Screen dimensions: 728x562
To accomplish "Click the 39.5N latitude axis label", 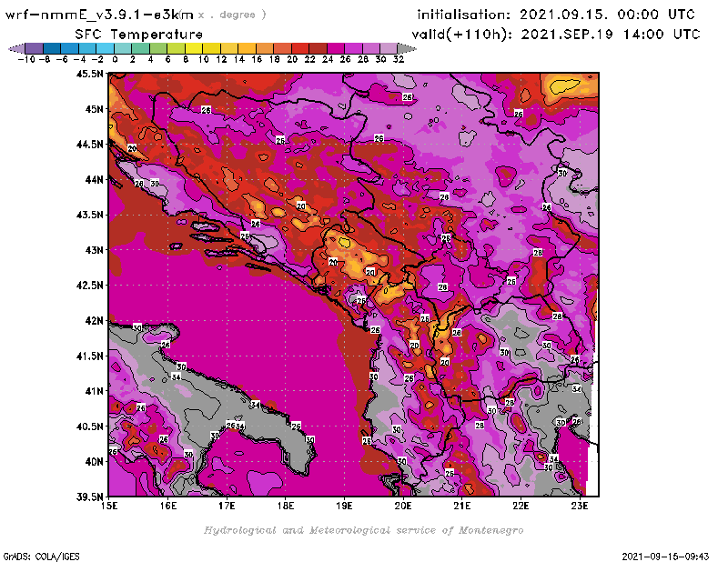I will tap(90, 497).
